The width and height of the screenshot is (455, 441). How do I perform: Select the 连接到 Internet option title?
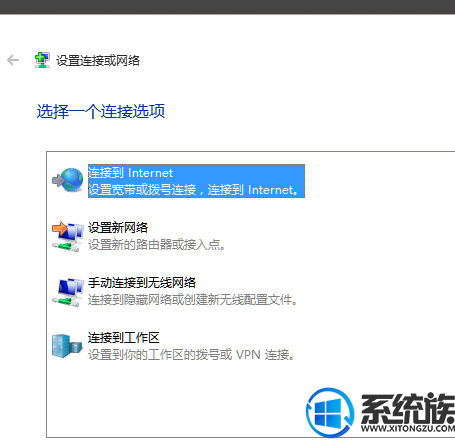pos(130,173)
